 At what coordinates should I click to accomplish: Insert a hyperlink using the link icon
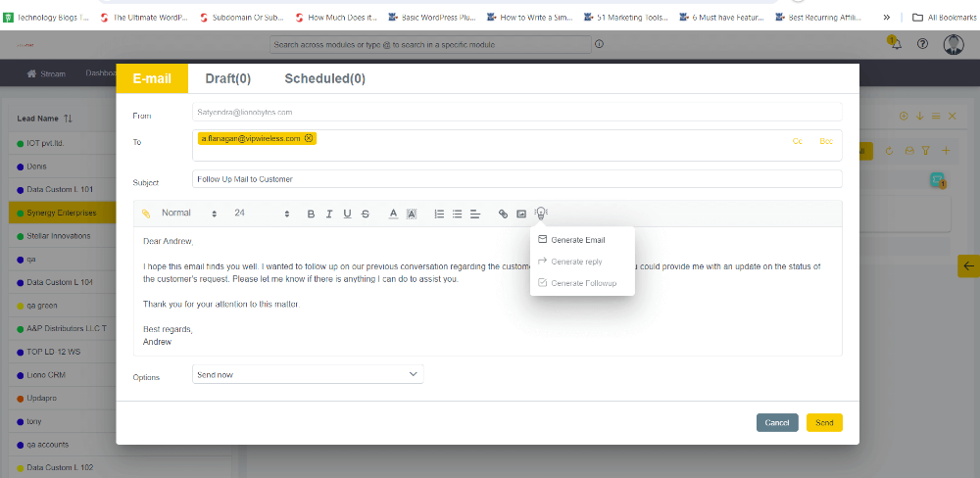(504, 214)
